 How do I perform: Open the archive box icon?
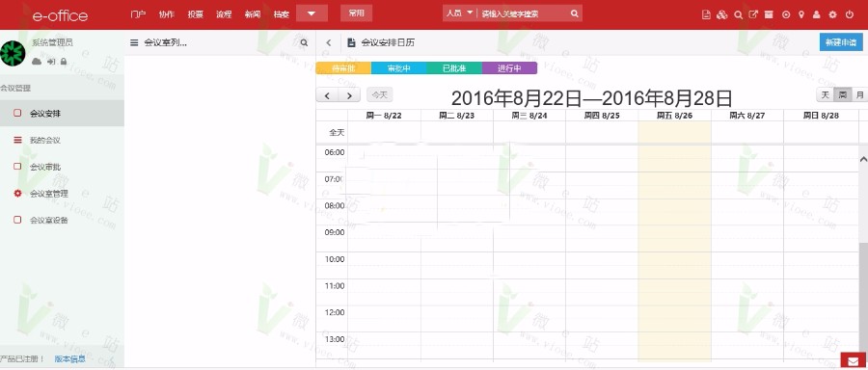point(769,14)
